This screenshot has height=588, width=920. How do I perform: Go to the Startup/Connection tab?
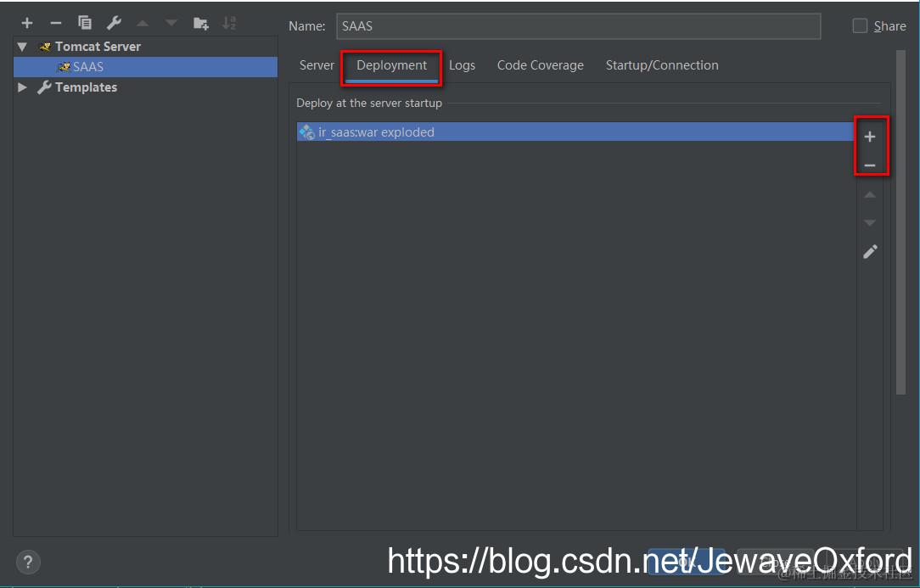662,65
